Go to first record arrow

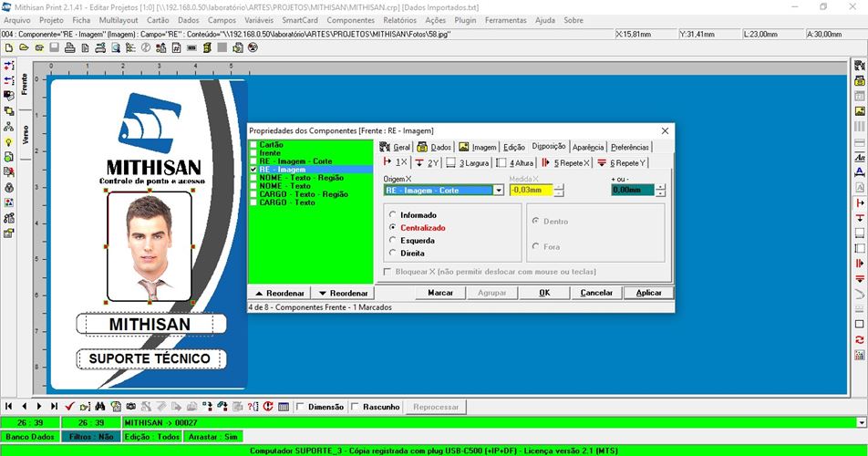tap(9, 406)
